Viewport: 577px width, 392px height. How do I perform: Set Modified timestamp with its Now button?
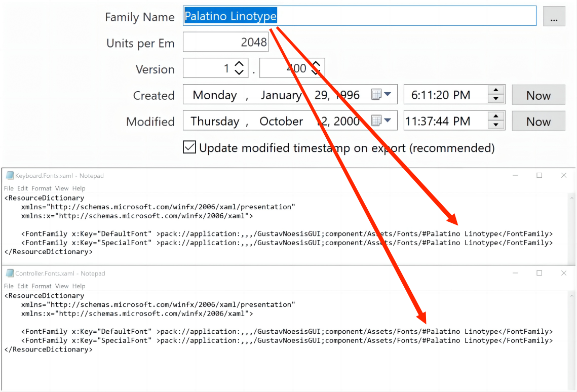pyautogui.click(x=538, y=121)
